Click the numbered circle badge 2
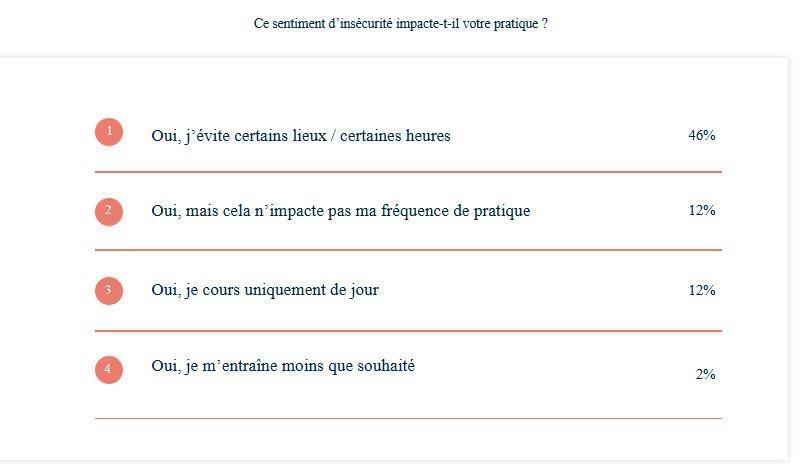The image size is (802, 468). (x=109, y=211)
